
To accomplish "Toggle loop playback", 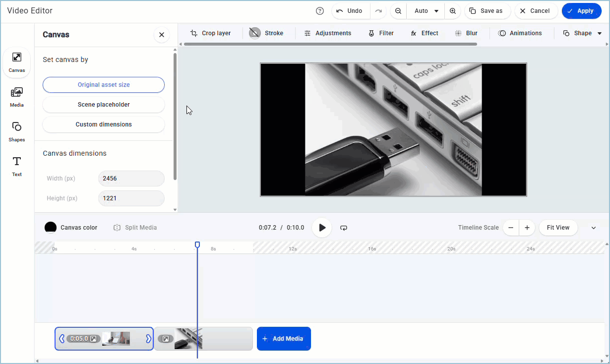I will click(x=344, y=228).
